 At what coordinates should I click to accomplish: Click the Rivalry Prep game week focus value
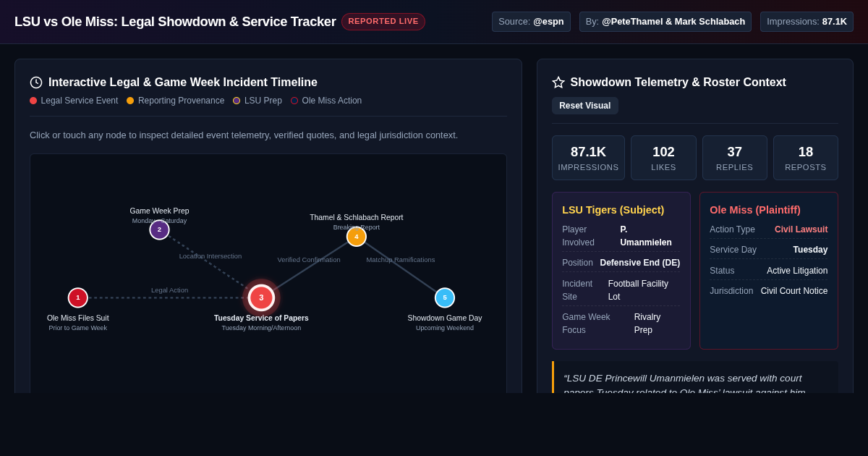pyautogui.click(x=647, y=324)
